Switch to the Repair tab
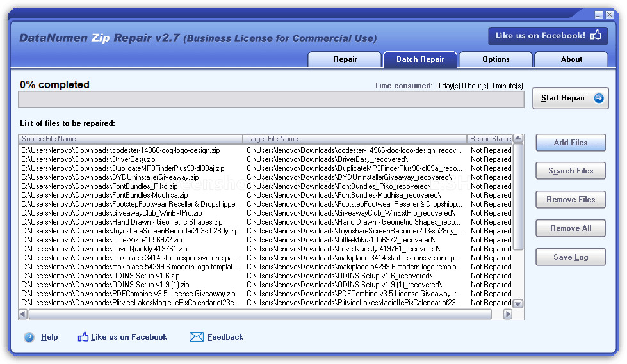The height and width of the screenshot is (364, 627). (x=345, y=59)
